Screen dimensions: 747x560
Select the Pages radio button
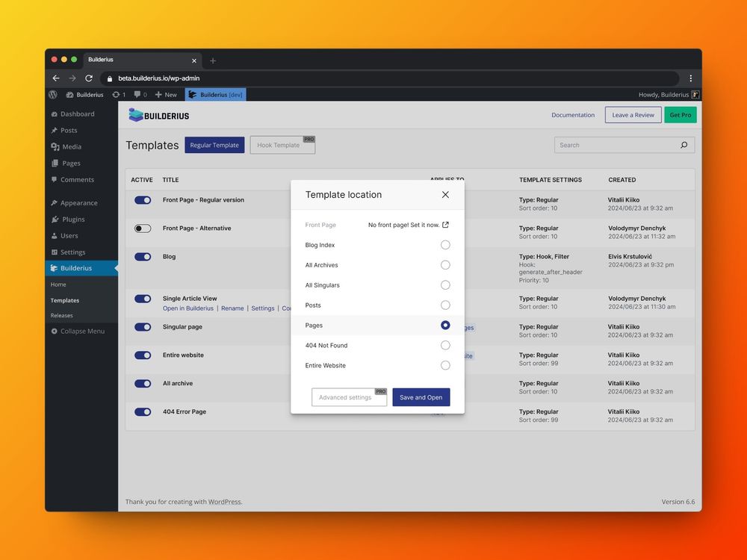[x=445, y=326]
